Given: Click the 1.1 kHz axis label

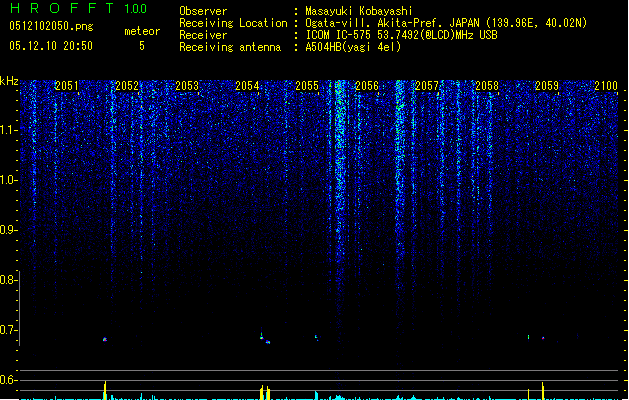Looking at the screenshot, I should (9, 130).
